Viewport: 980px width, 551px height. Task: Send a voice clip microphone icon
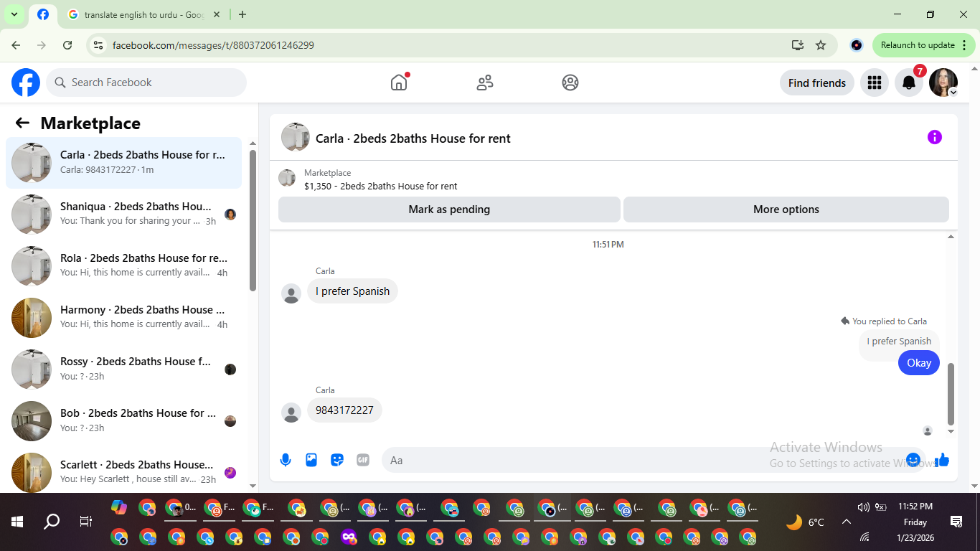click(286, 460)
